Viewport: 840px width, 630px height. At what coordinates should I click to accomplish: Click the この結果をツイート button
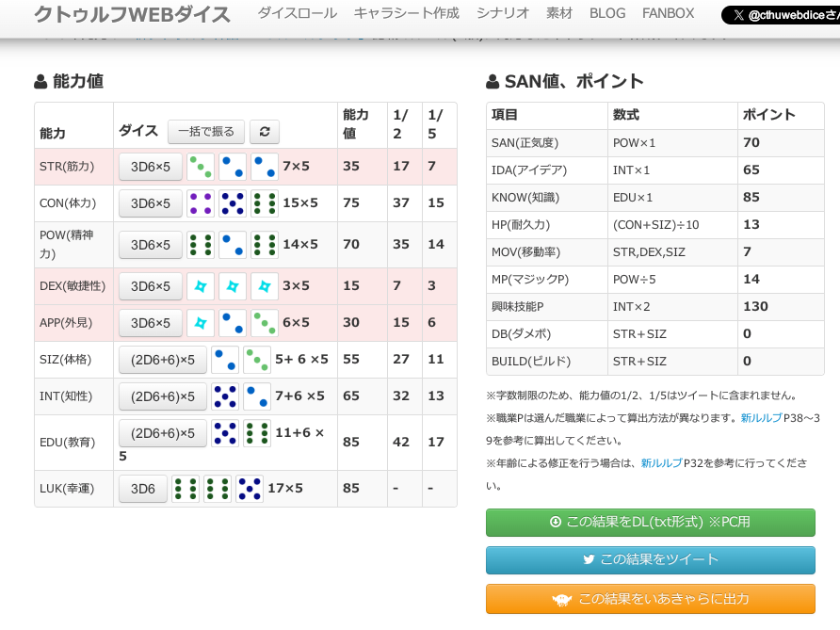pyautogui.click(x=650, y=560)
